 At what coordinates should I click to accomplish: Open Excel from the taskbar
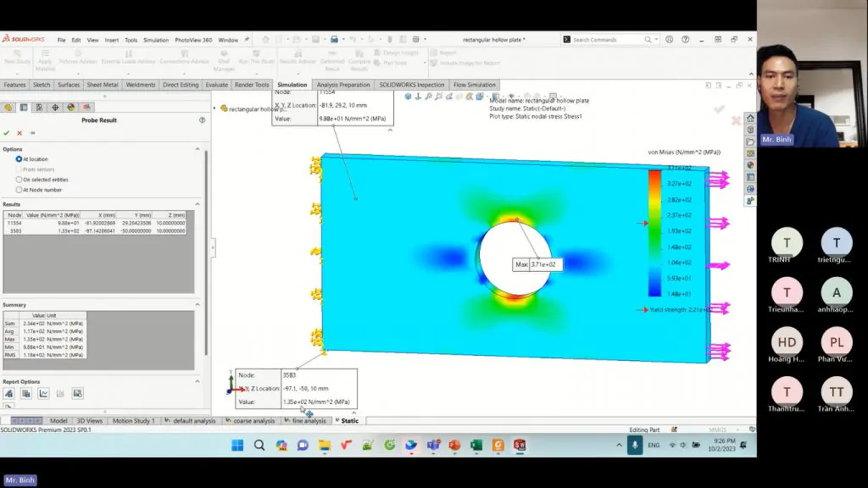point(476,446)
